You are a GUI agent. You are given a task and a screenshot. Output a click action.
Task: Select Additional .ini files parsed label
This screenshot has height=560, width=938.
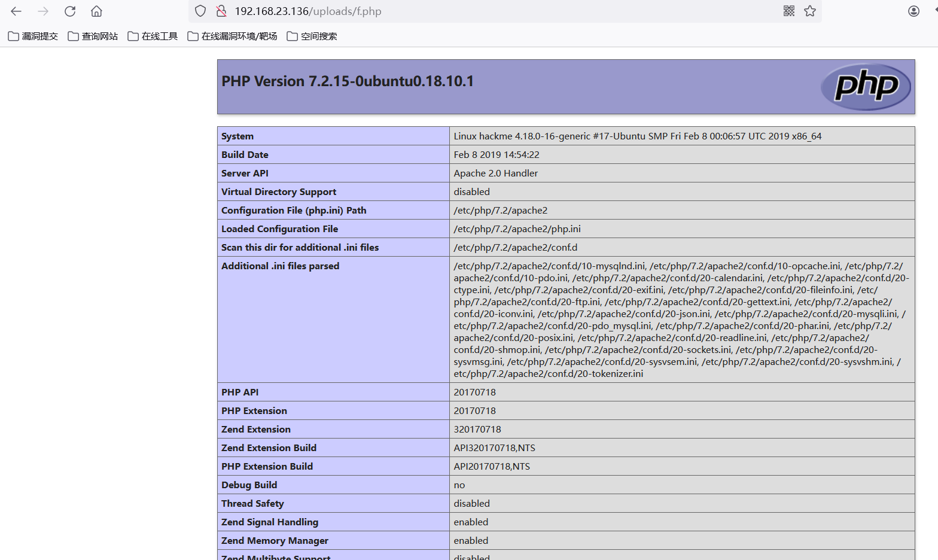tap(280, 266)
